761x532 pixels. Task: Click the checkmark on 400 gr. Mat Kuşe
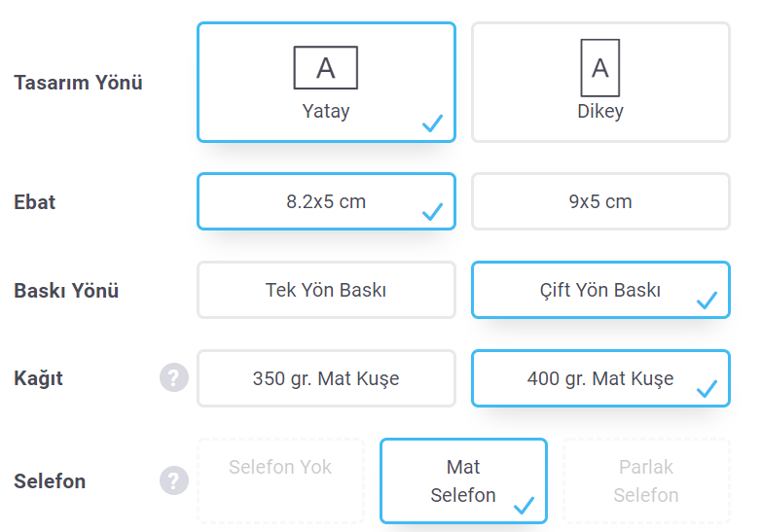[x=707, y=388]
